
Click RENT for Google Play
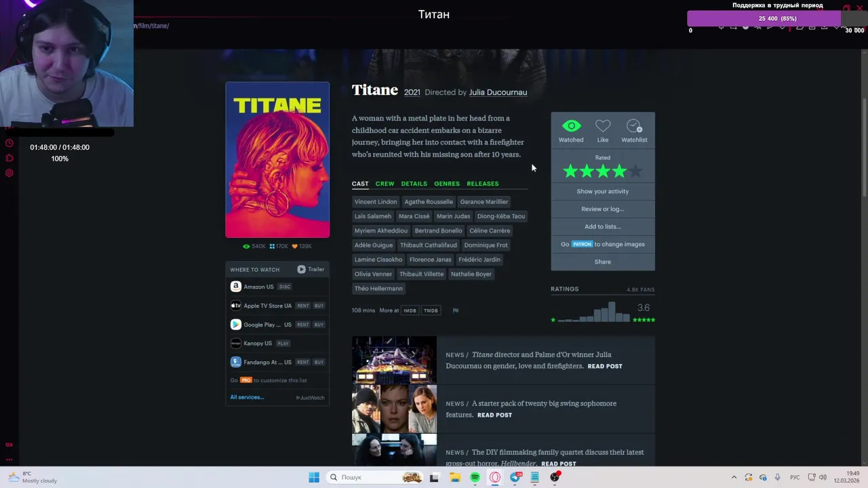(303, 325)
